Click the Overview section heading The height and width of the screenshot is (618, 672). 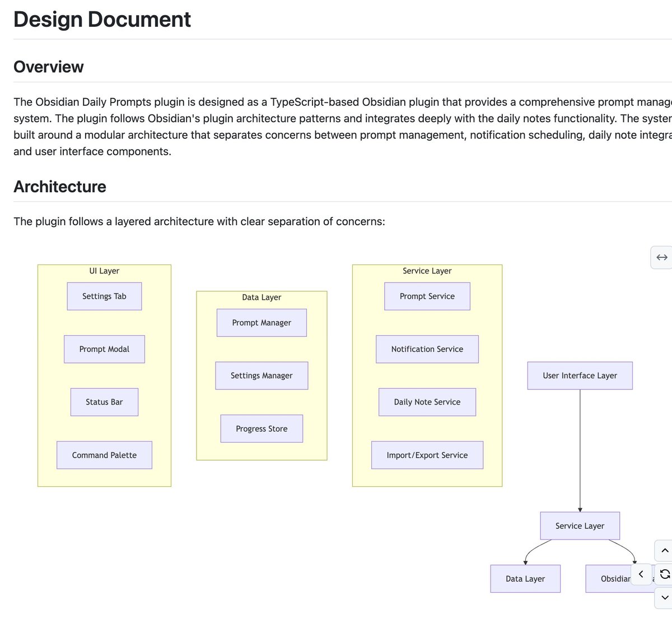[x=49, y=67]
